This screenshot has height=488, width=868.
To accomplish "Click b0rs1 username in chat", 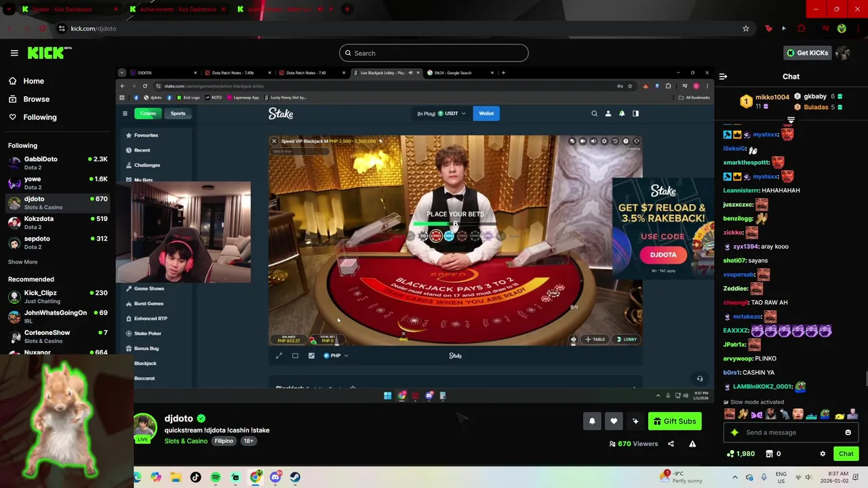I will [x=732, y=372].
